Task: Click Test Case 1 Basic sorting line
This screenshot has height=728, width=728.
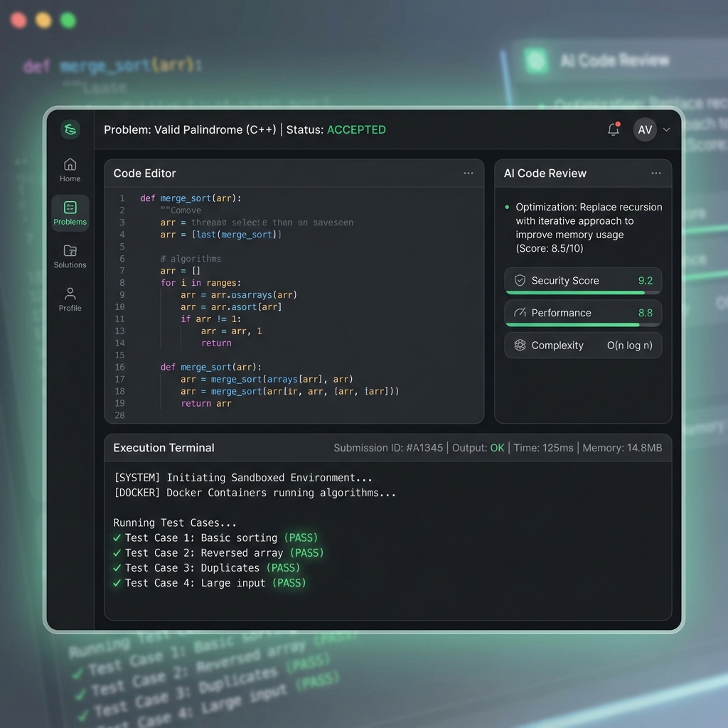Action: pyautogui.click(x=216, y=537)
